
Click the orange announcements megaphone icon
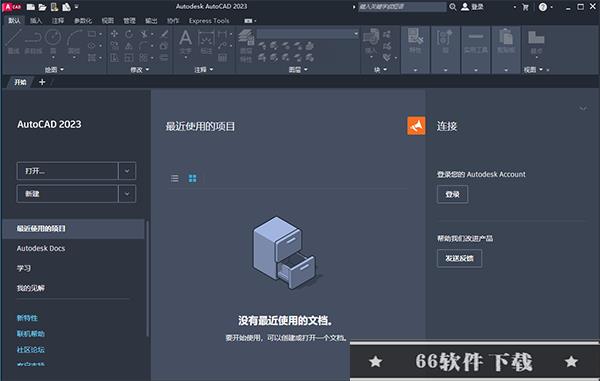pyautogui.click(x=416, y=126)
